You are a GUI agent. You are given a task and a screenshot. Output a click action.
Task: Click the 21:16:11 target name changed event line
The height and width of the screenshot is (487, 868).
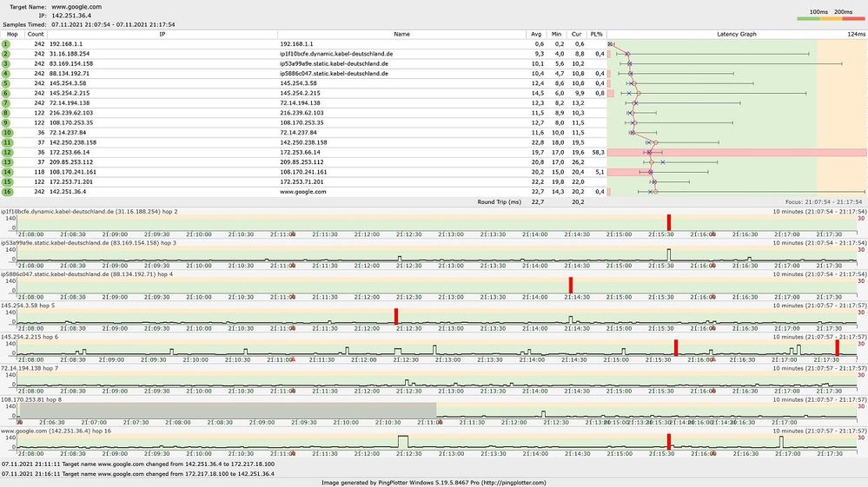click(138, 474)
